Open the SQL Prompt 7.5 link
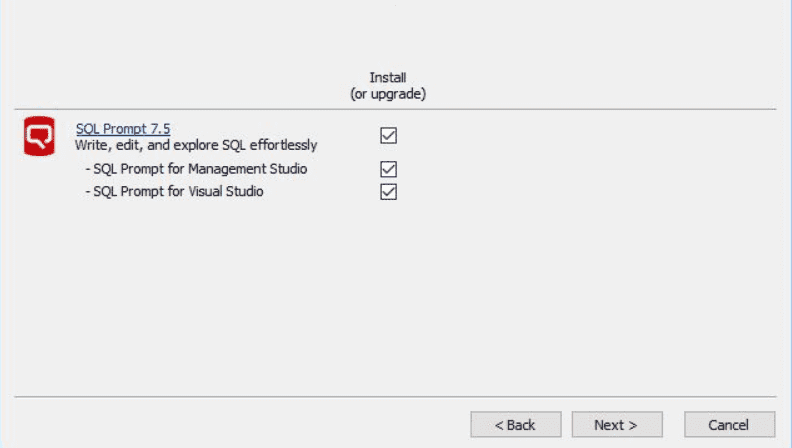The image size is (792, 448). [123, 129]
